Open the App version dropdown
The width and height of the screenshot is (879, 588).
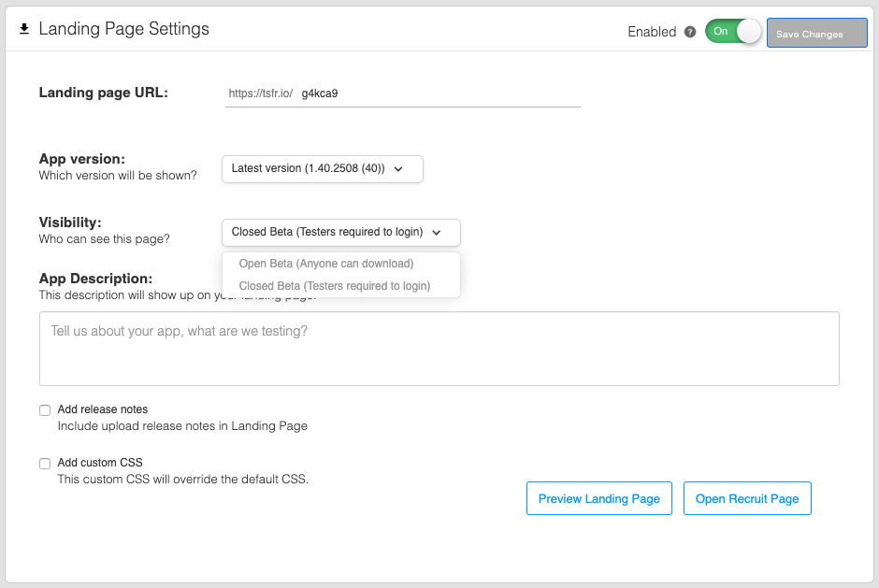(322, 169)
